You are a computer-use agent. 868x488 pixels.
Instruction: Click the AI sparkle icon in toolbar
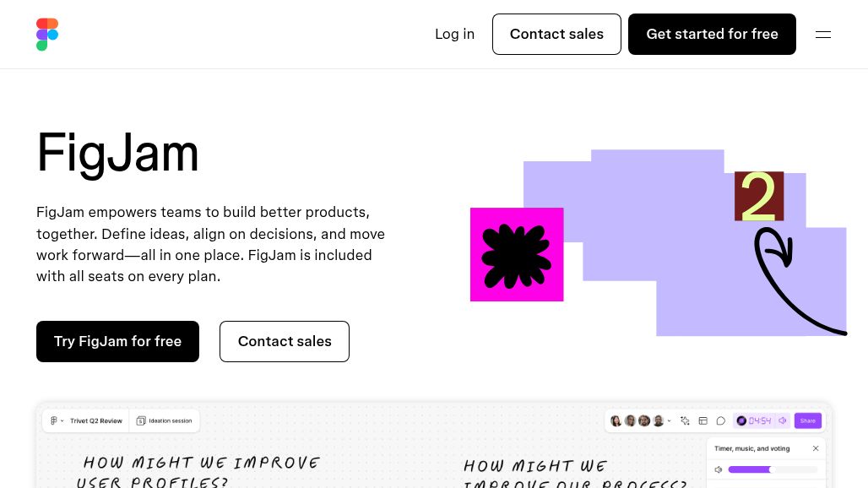pyautogui.click(x=685, y=420)
